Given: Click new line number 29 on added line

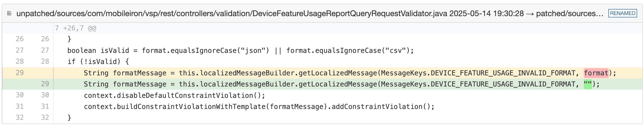Looking at the screenshot, I should [45, 84].
